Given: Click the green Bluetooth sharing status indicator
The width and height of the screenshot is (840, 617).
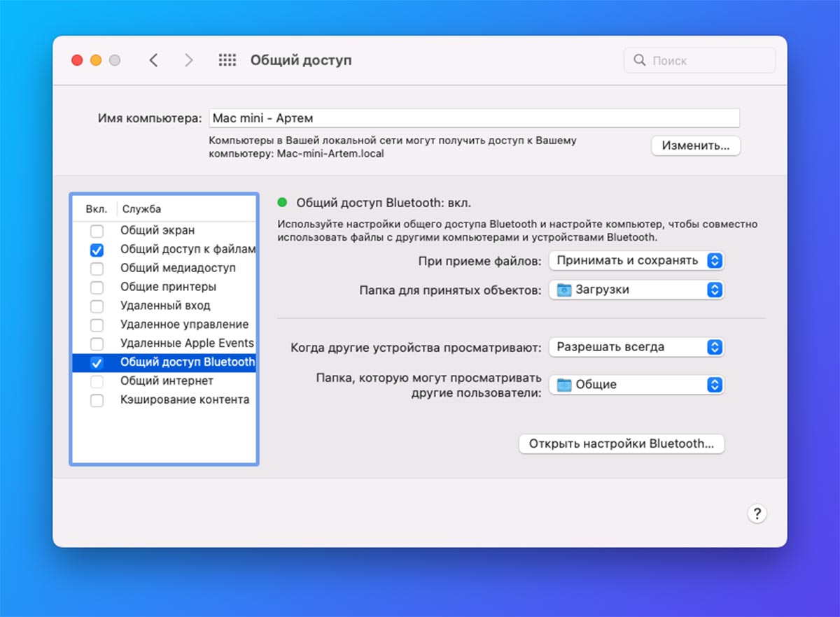Looking at the screenshot, I should (x=283, y=203).
